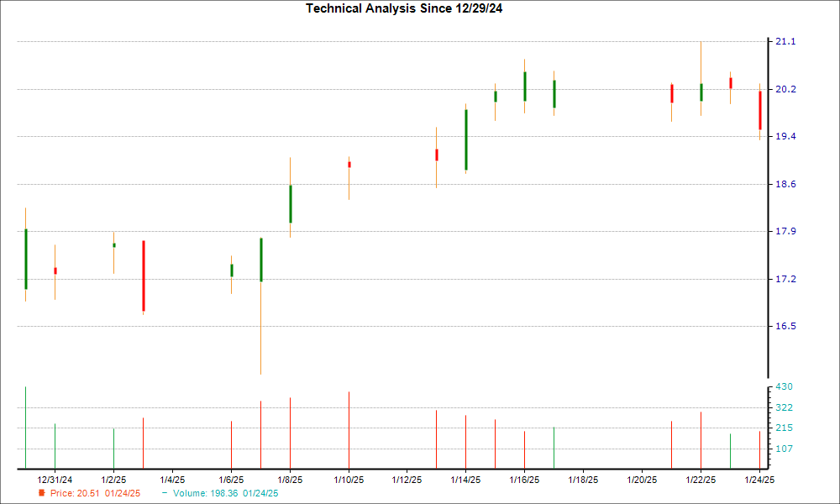Viewport: 840px width, 504px height.
Task: Click the green volume bar on 12/30/24
Action: [x=24, y=424]
